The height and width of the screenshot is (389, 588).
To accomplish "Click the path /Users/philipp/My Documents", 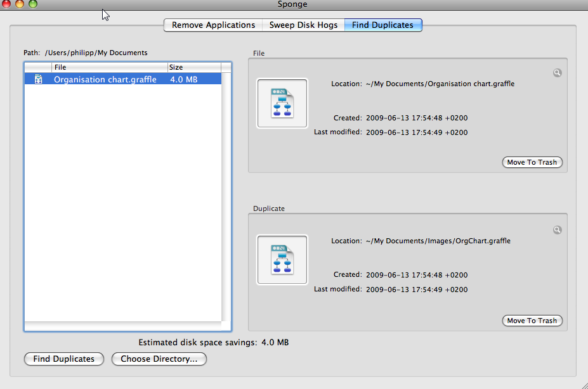I will pos(96,53).
